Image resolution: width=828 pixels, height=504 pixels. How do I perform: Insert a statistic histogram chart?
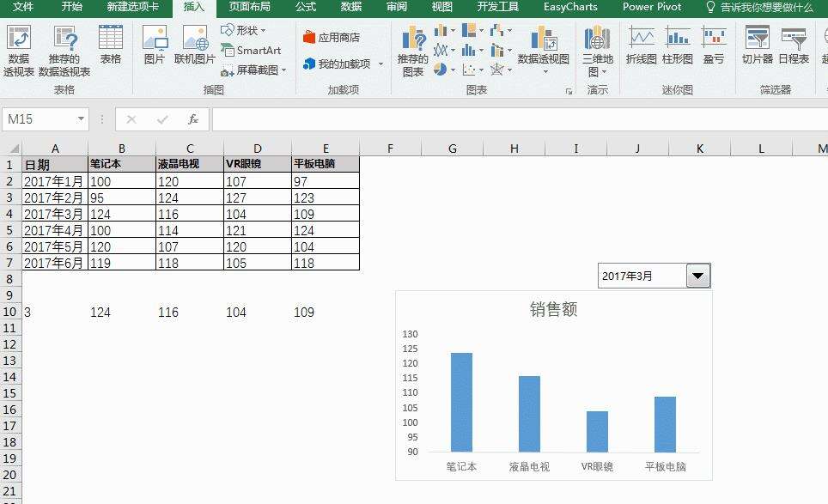472,50
